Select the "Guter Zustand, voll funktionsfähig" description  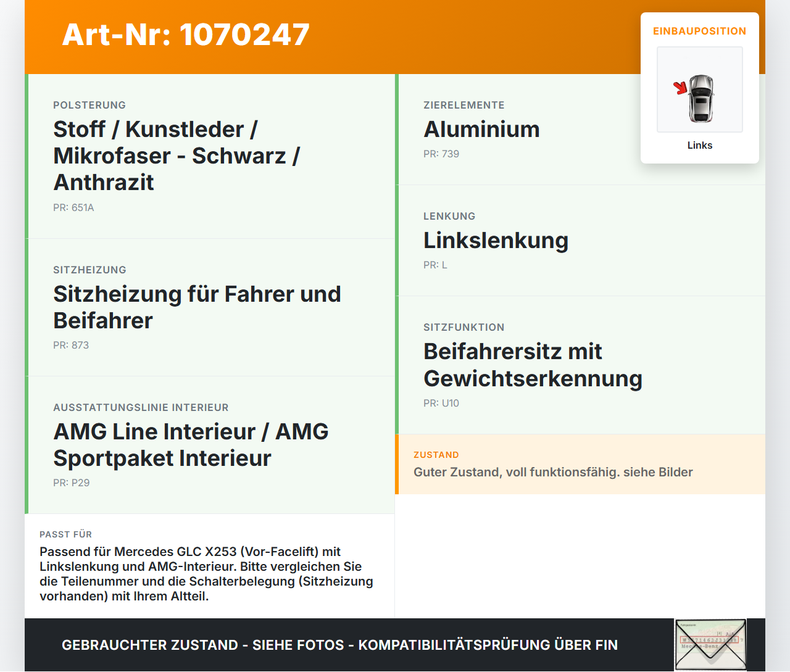[x=553, y=472]
